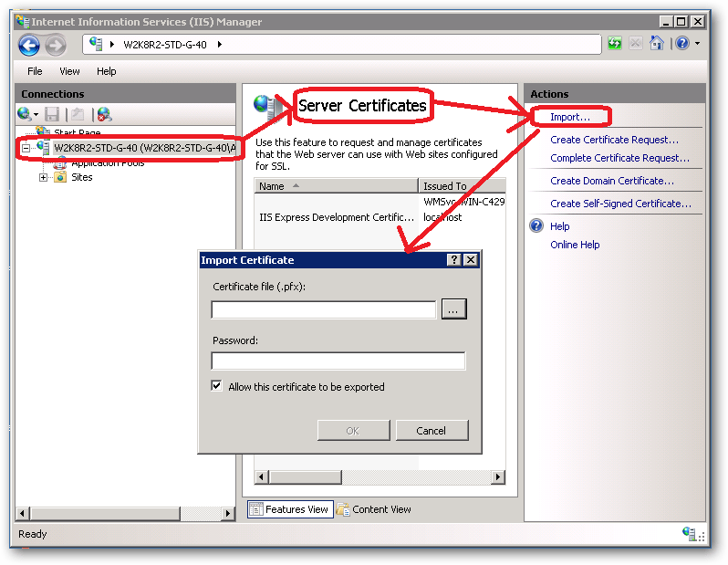Screen dimensions: 728x565
Task: Click the OK button in Import Certificate
Action: [353, 431]
